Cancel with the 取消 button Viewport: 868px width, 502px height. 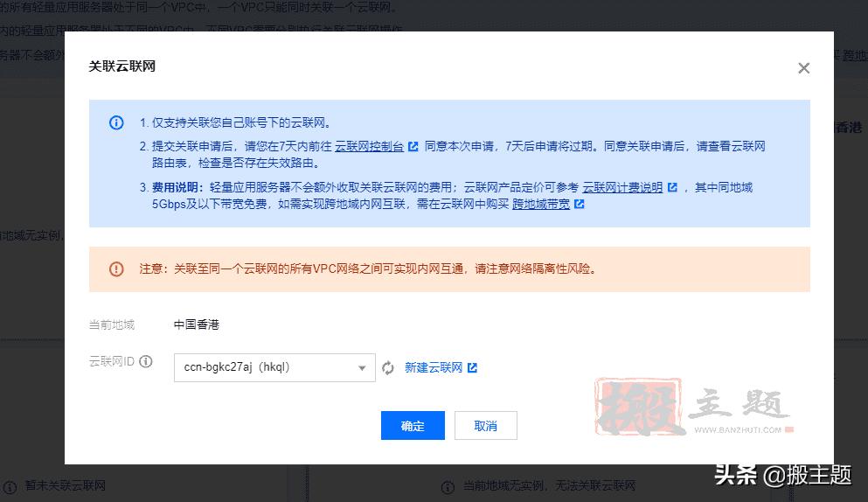[x=485, y=426]
